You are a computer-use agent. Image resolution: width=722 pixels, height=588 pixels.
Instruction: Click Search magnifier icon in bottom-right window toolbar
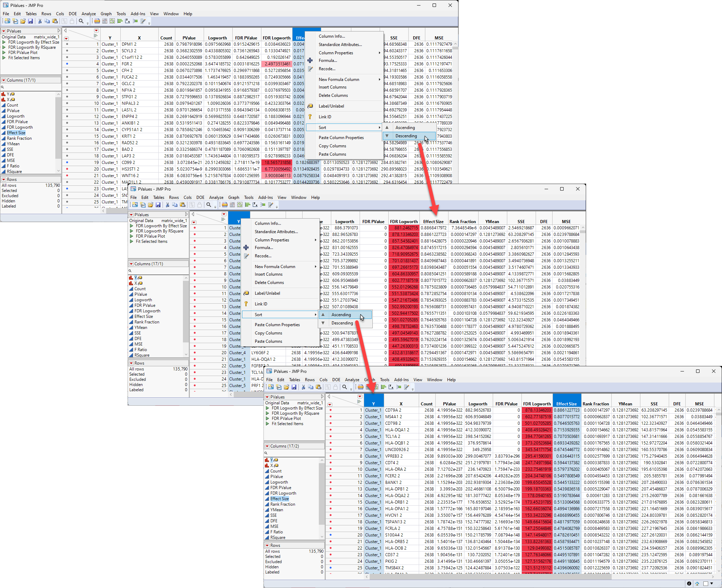[344, 387]
